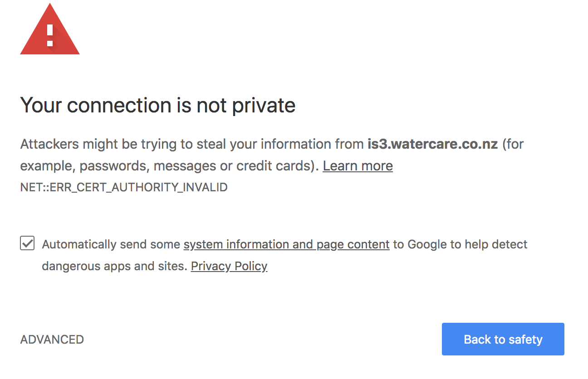Click "to Google to help detect" text
Image resolution: width=588 pixels, height=379 pixels.
pyautogui.click(x=460, y=244)
